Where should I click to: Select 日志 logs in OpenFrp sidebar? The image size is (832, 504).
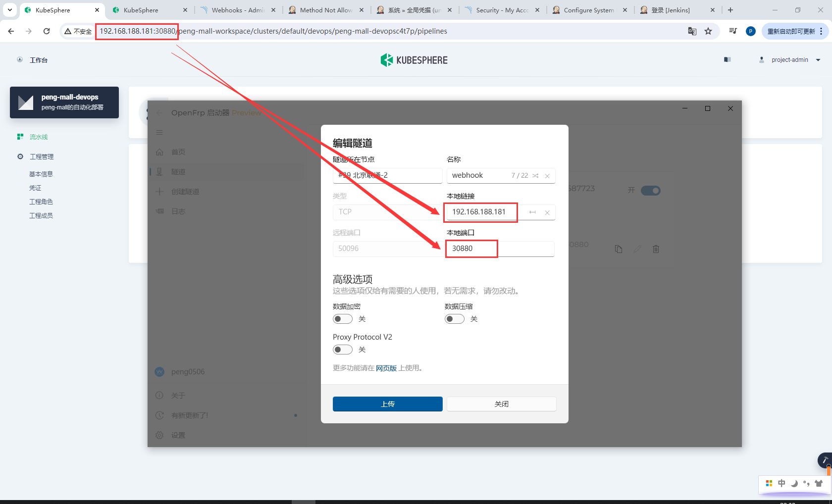coord(227,211)
